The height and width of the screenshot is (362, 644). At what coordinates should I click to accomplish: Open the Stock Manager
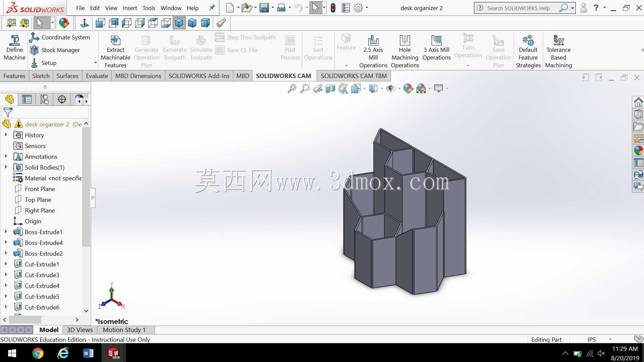point(55,50)
